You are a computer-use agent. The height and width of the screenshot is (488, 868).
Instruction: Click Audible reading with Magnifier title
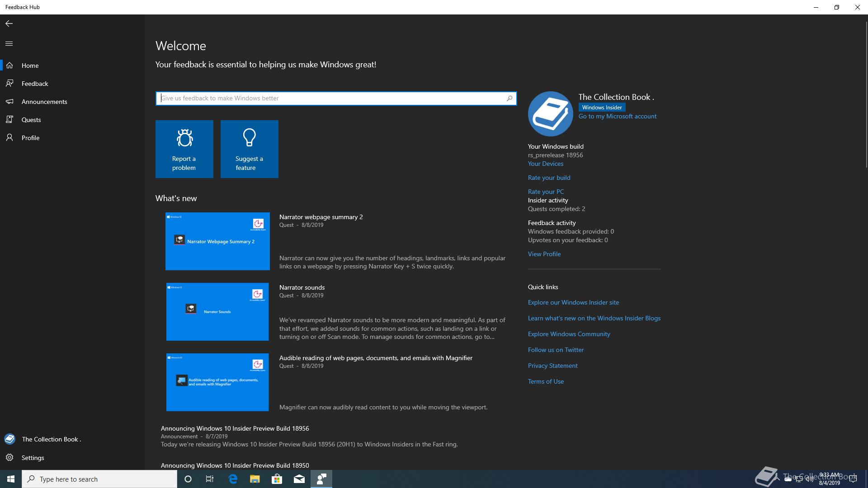376,358
